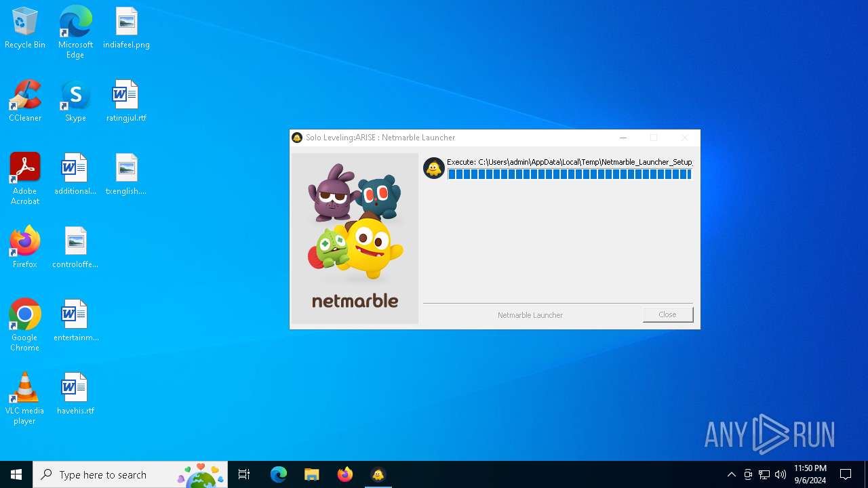Click Netmarble Launcher taskbar button

point(378,474)
